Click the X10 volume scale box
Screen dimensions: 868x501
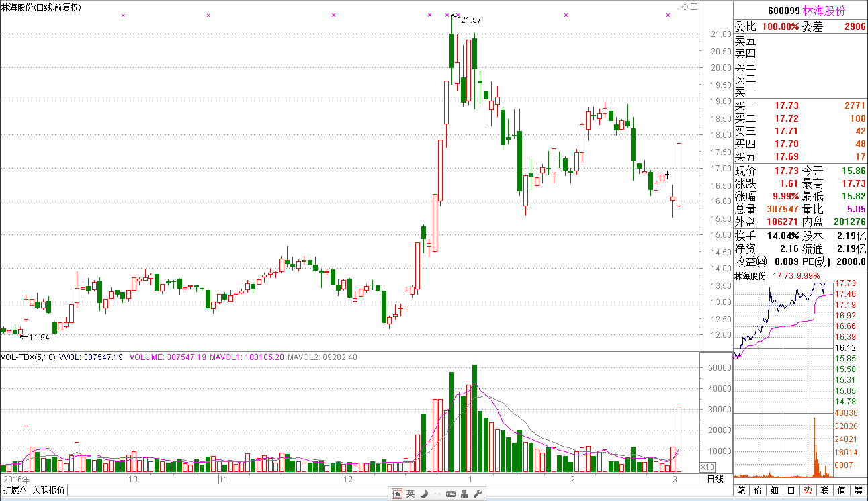tap(707, 467)
